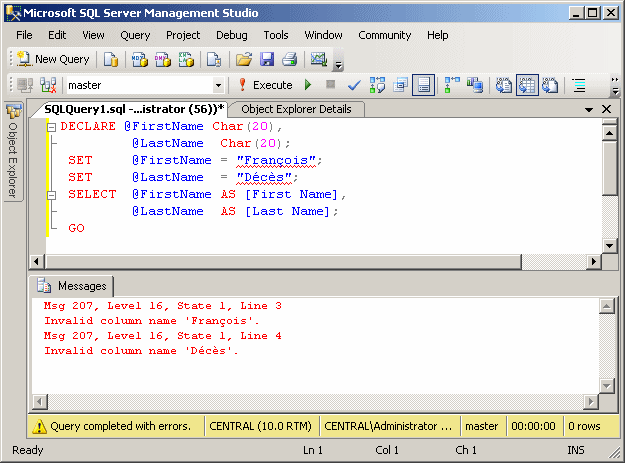Collapse the DECLARE code block
Screen dimensions: 625x463
coord(51,127)
